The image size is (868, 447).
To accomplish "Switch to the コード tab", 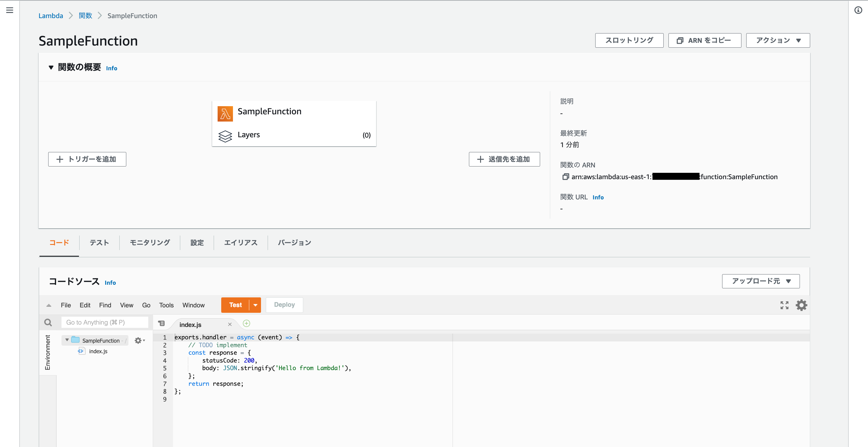I will click(x=59, y=243).
